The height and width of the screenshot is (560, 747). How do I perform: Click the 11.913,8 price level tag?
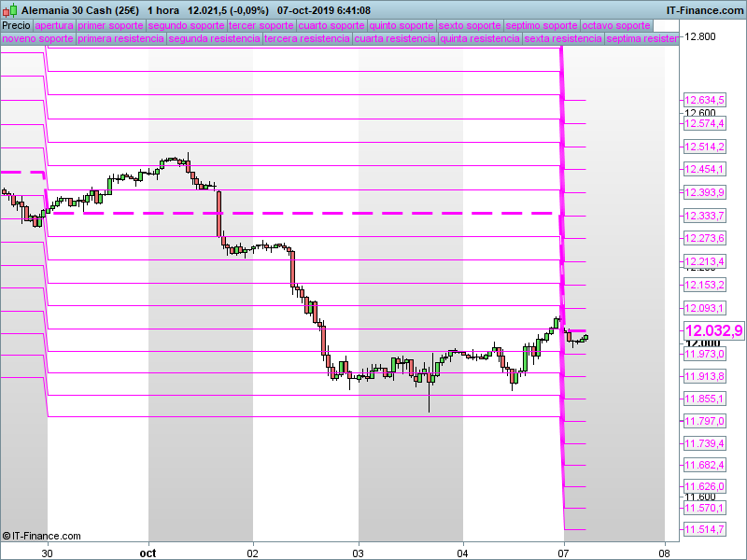(705, 376)
